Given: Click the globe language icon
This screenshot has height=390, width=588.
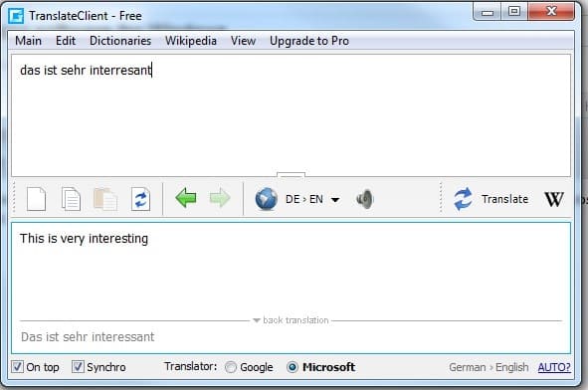Looking at the screenshot, I should coord(267,199).
